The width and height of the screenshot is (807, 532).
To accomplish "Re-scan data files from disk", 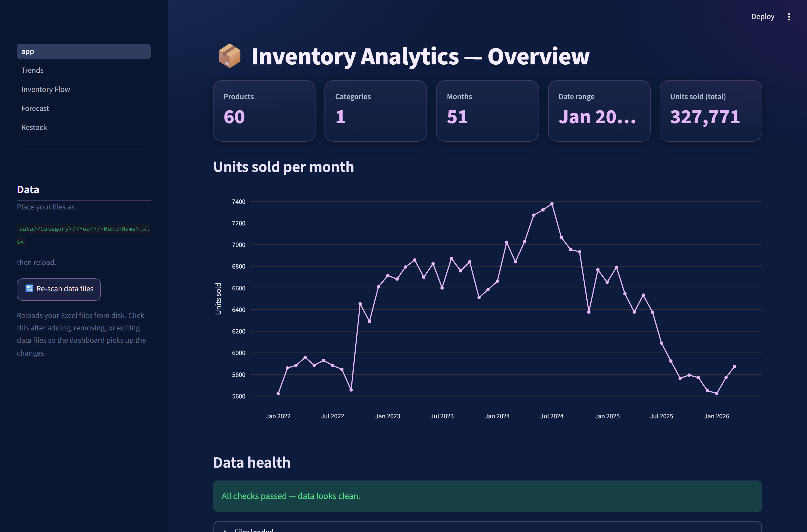I will pyautogui.click(x=59, y=289).
